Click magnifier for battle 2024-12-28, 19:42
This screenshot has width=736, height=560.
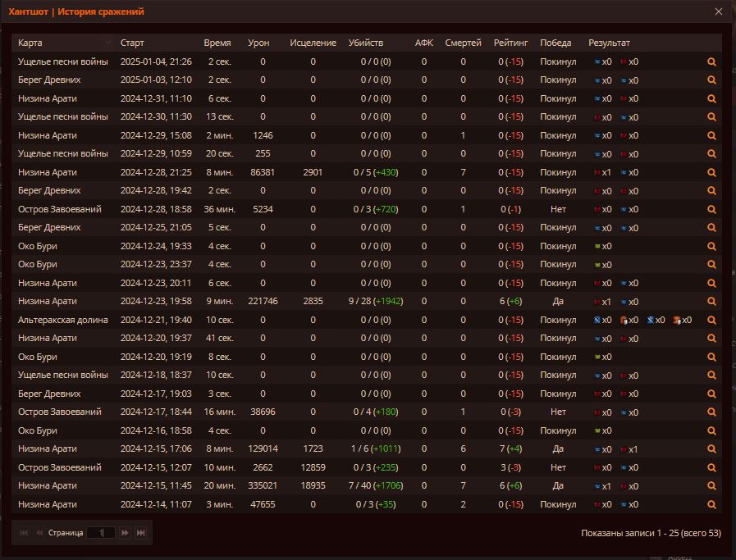[711, 191]
